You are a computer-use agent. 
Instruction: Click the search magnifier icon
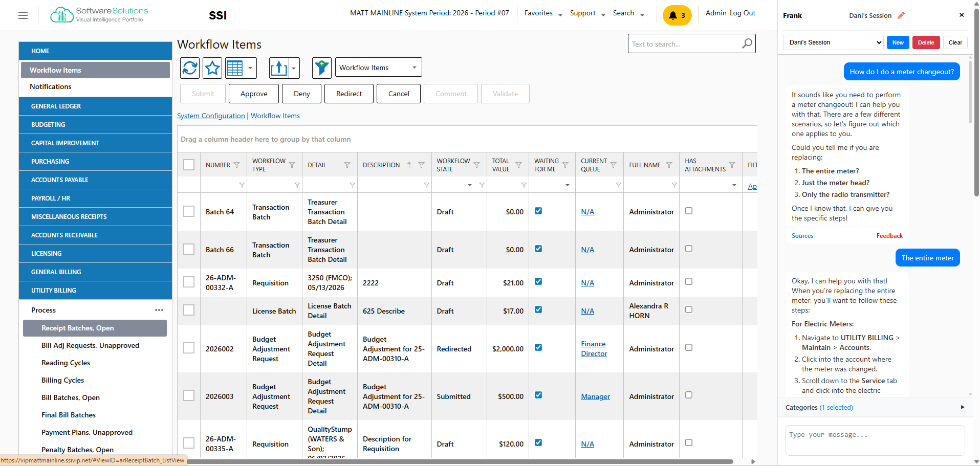[x=747, y=43]
